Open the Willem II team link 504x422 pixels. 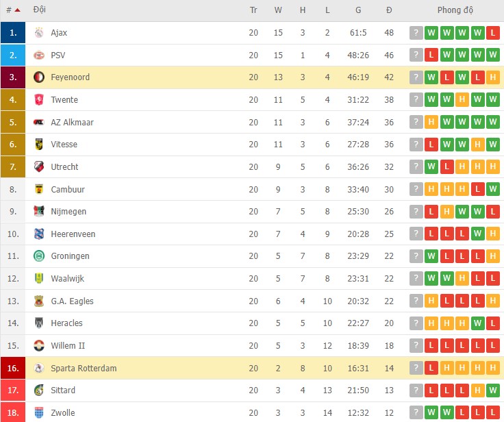tap(68, 346)
